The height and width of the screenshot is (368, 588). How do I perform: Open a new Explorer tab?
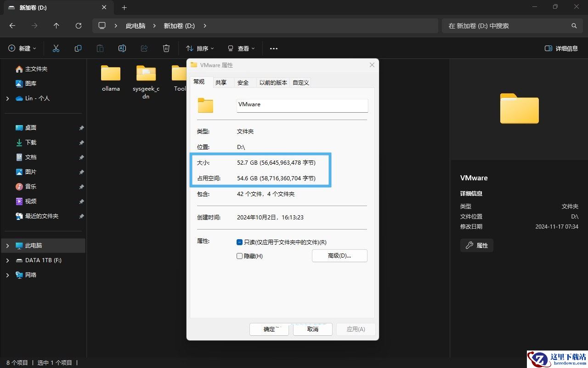(124, 7)
